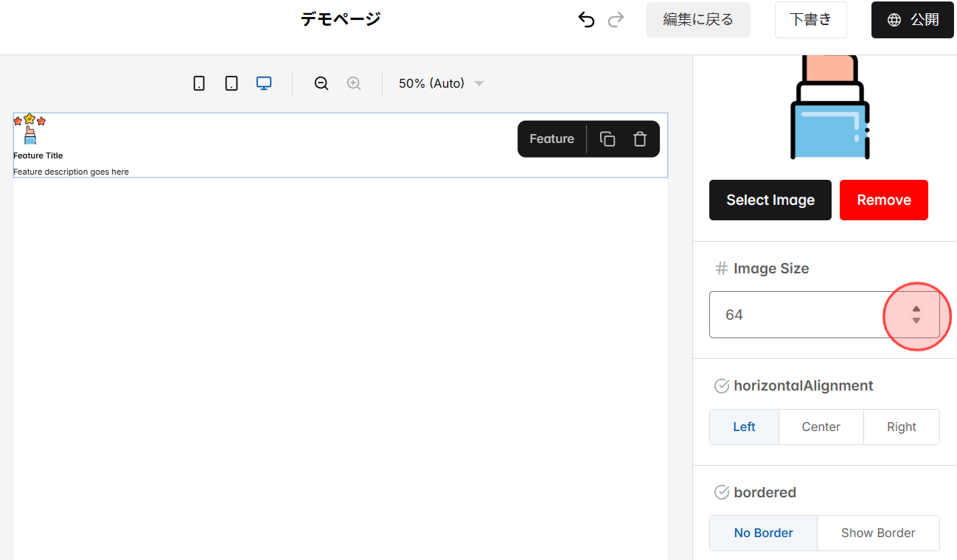
Task: Select No Border option
Action: pyautogui.click(x=763, y=533)
